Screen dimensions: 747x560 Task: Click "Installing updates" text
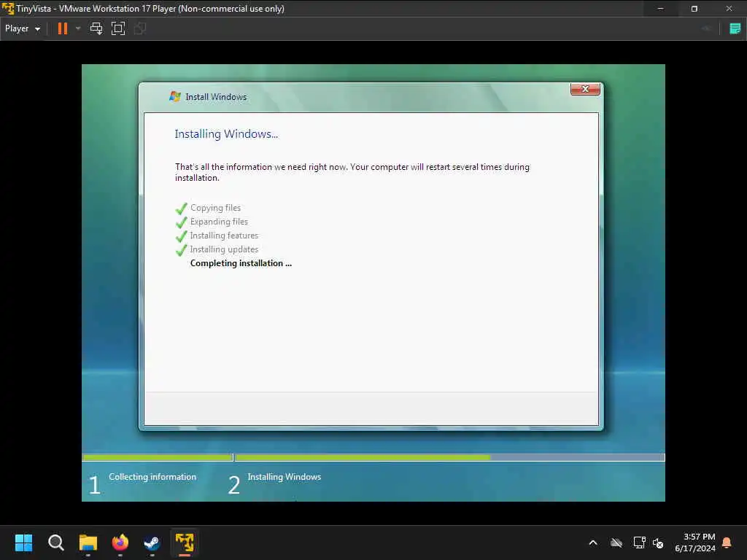point(224,249)
